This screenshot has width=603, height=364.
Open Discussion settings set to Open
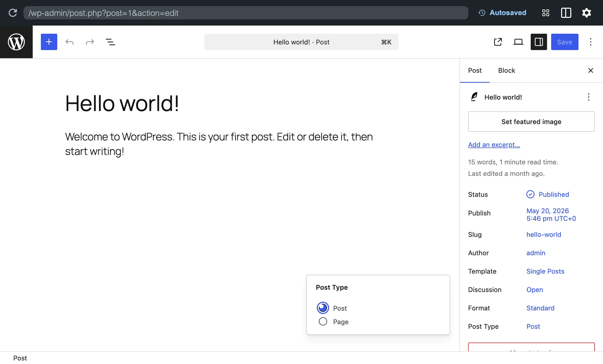point(535,290)
